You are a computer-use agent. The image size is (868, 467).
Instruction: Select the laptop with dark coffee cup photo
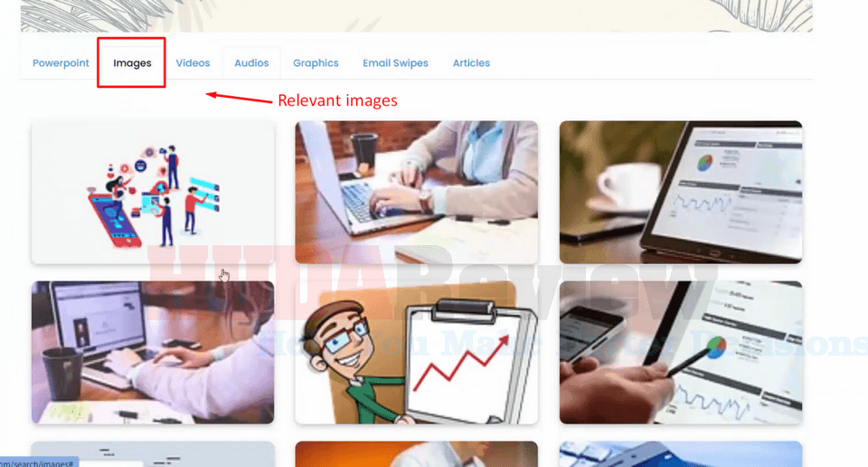153,352
